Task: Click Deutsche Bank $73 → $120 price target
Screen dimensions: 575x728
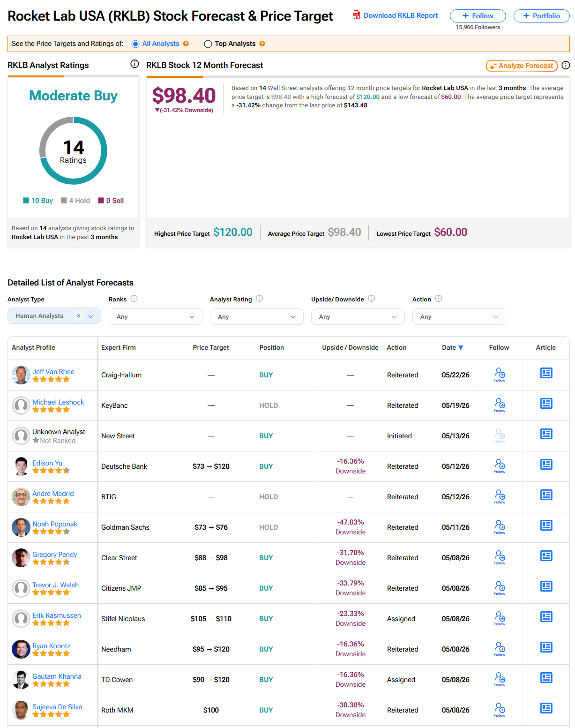Action: tap(211, 466)
